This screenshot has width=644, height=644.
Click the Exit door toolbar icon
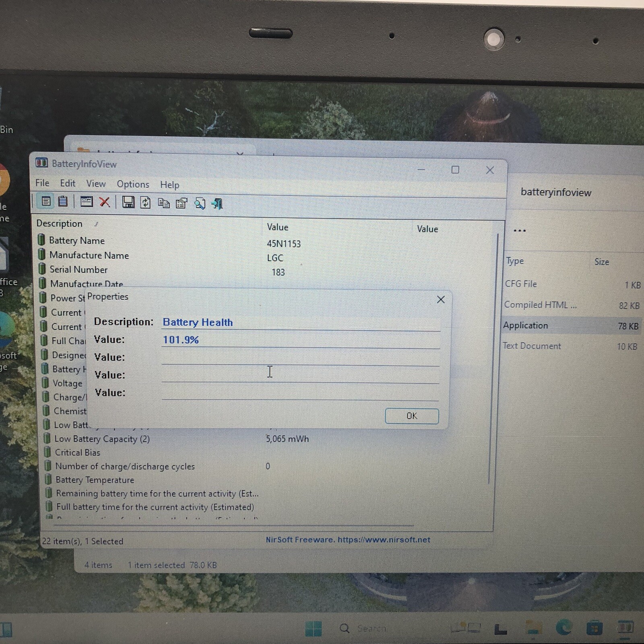[x=217, y=204]
